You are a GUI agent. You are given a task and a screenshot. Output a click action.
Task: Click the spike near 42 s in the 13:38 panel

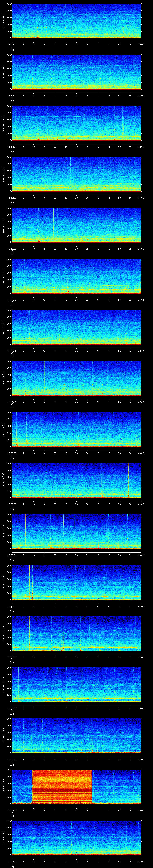coord(102,480)
